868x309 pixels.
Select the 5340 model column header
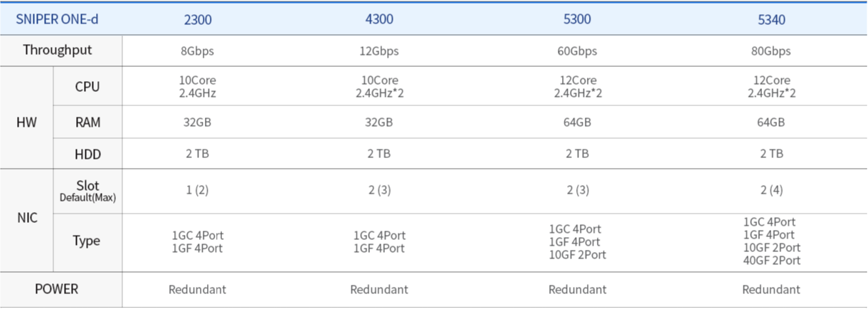pyautogui.click(x=772, y=20)
